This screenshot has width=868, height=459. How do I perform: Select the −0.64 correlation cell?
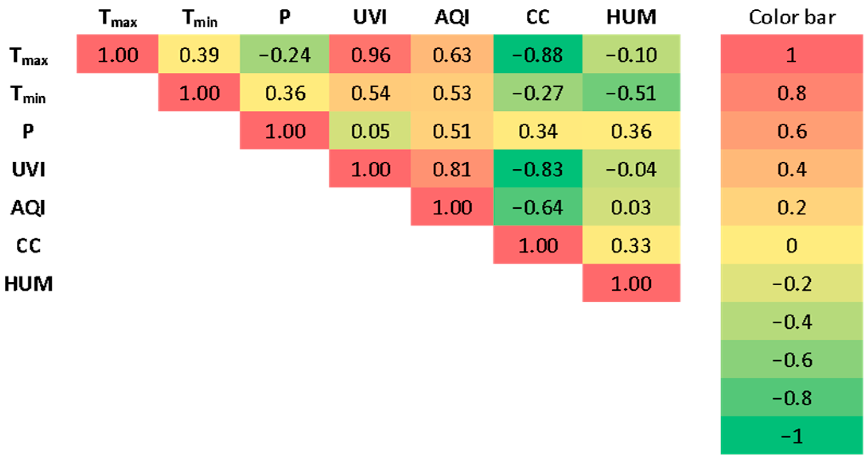click(x=538, y=207)
